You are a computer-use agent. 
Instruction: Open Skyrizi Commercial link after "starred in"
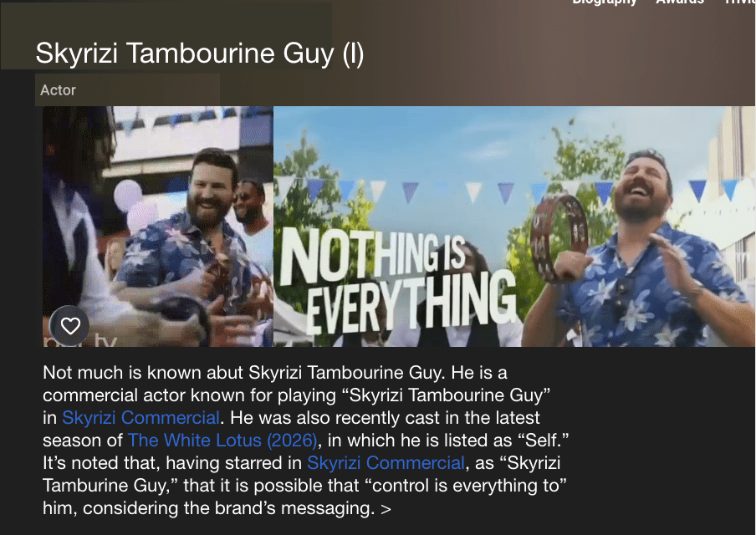[x=386, y=463]
